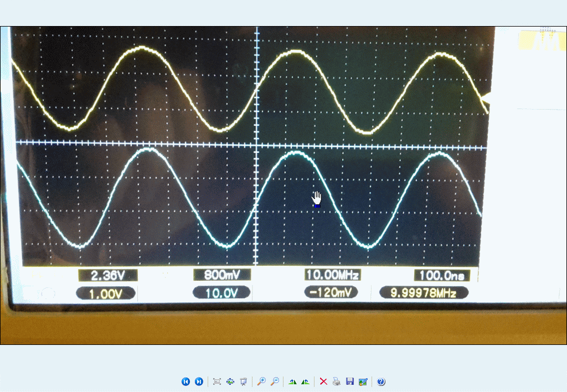Screen dimensions: 567x392
Task: Click the 9.99978MHz measurement label
Action: click(x=424, y=293)
